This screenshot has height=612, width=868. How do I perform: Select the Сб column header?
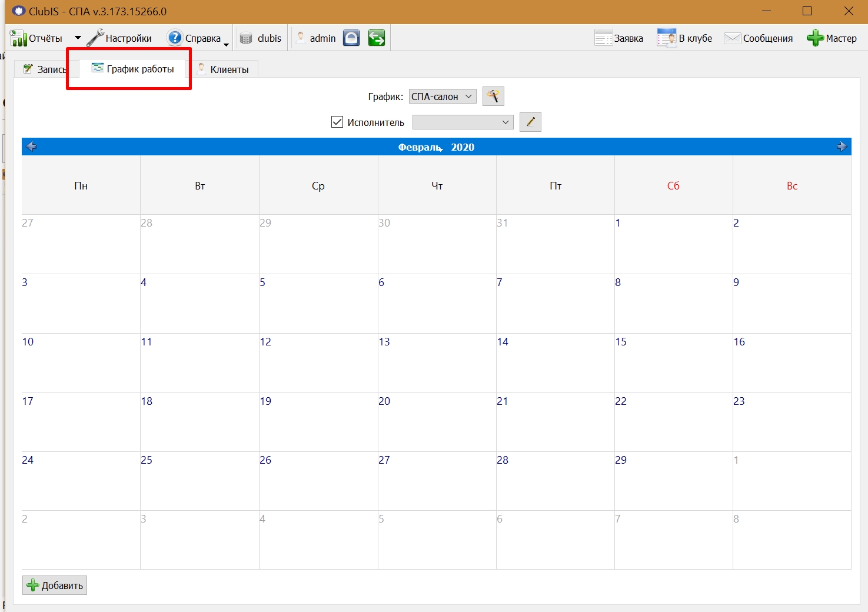point(674,185)
